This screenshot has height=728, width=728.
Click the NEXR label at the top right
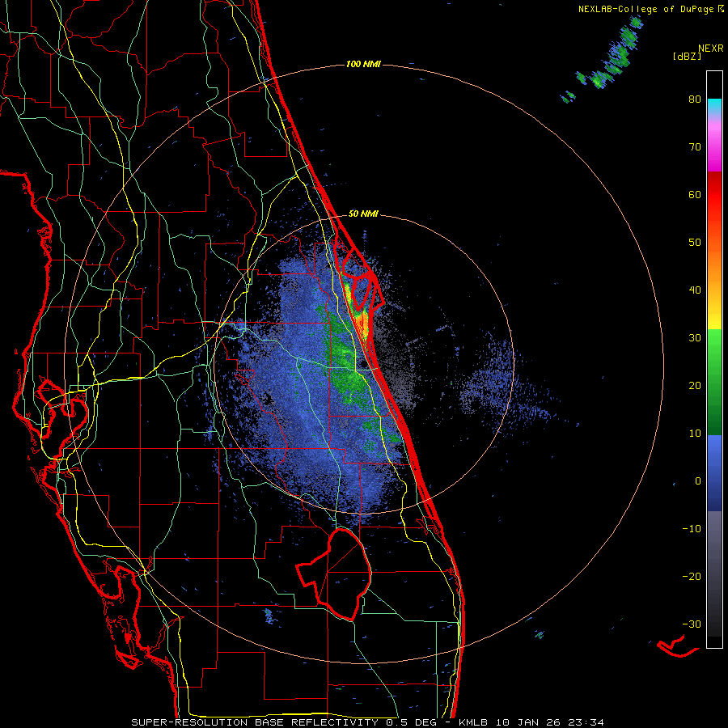(711, 49)
